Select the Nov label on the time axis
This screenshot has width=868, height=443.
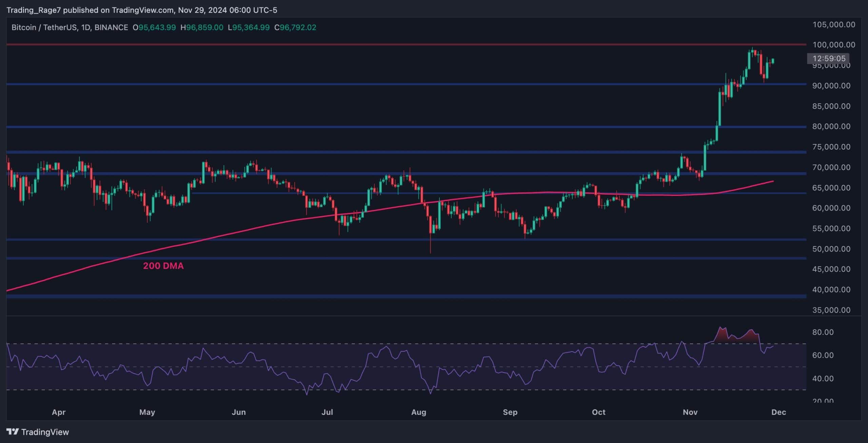[x=690, y=412]
